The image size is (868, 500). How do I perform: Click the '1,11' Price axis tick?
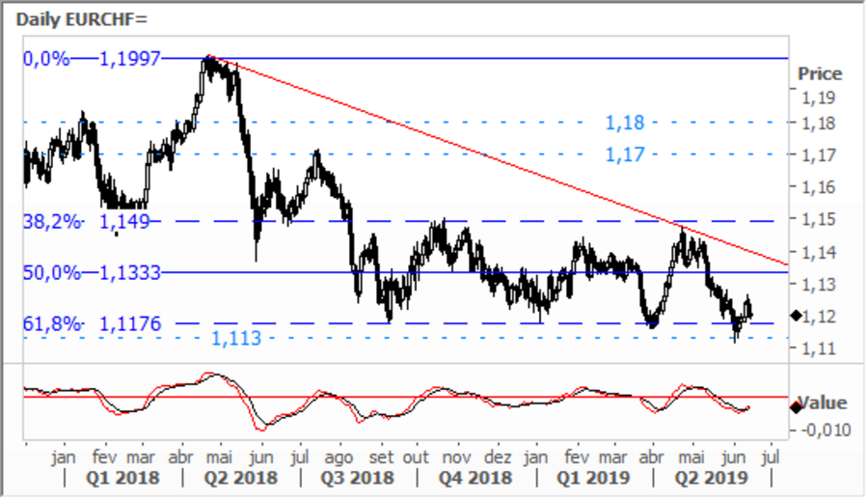(819, 349)
